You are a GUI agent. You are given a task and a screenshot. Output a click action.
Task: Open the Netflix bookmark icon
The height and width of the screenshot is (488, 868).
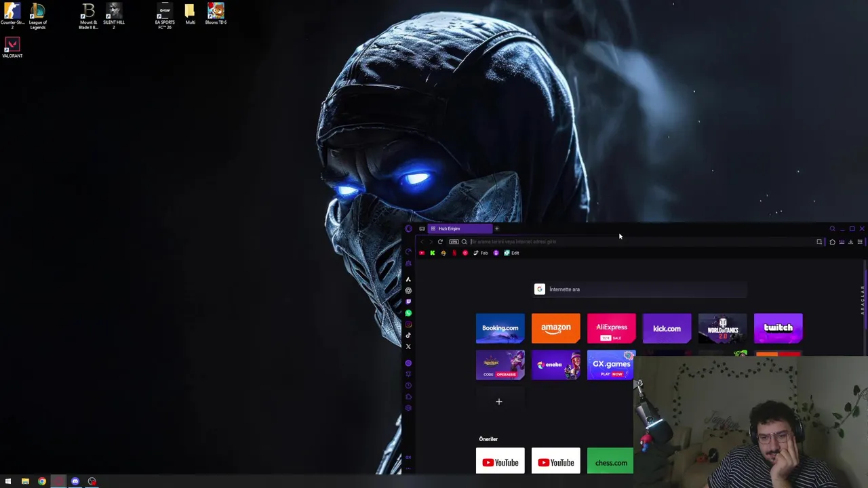click(x=454, y=253)
